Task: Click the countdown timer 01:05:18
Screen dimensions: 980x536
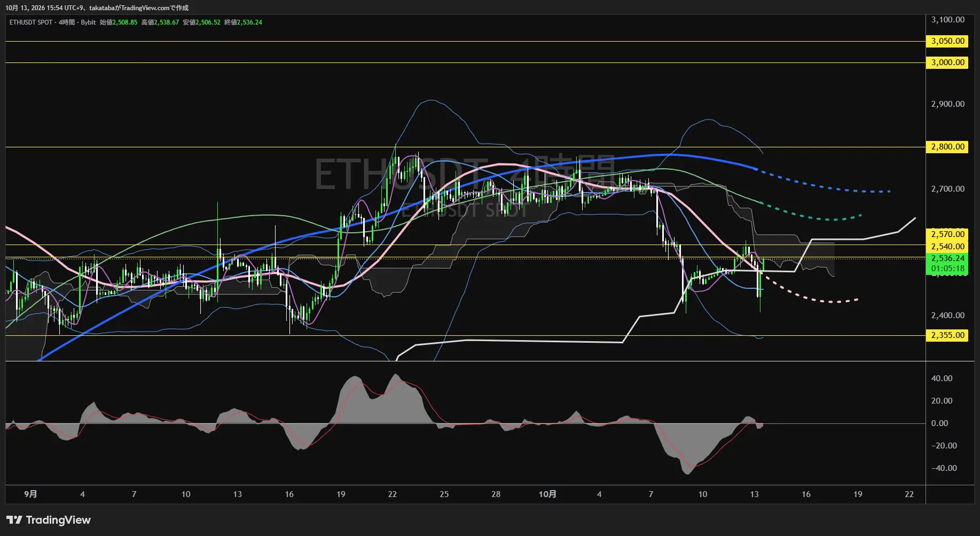Action: tap(947, 269)
